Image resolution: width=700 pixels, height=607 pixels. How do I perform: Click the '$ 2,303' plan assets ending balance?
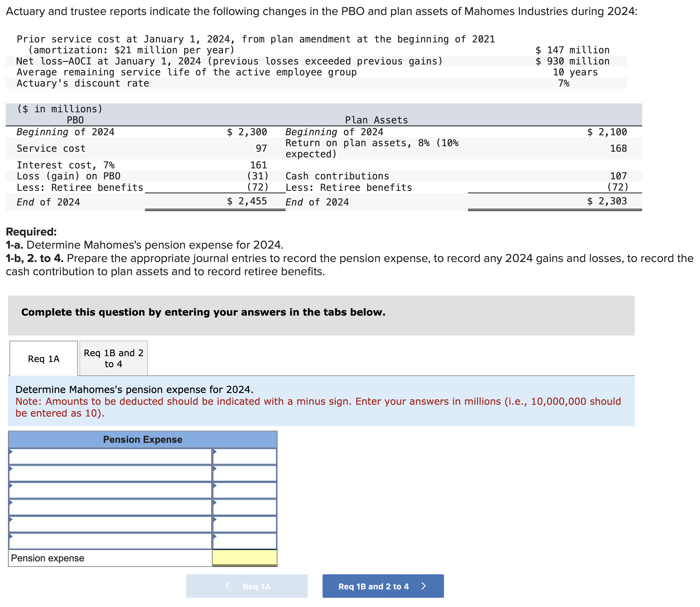(x=607, y=201)
